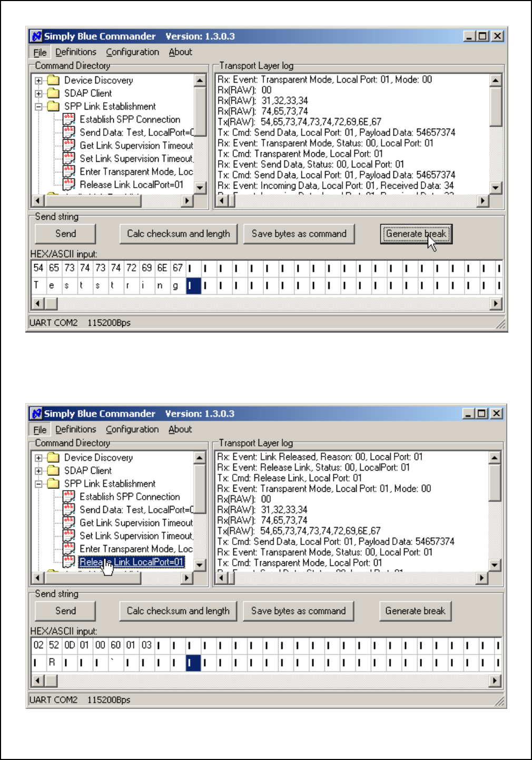The image size is (532, 760).
Task: Click 'Tx: Cmd: Release Link, Local Port: 01' log line
Action: click(289, 478)
